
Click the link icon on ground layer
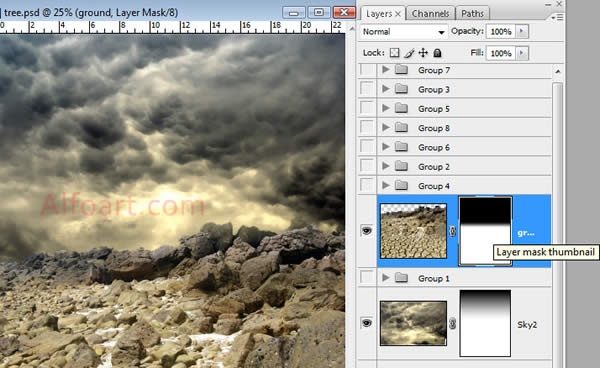point(452,231)
